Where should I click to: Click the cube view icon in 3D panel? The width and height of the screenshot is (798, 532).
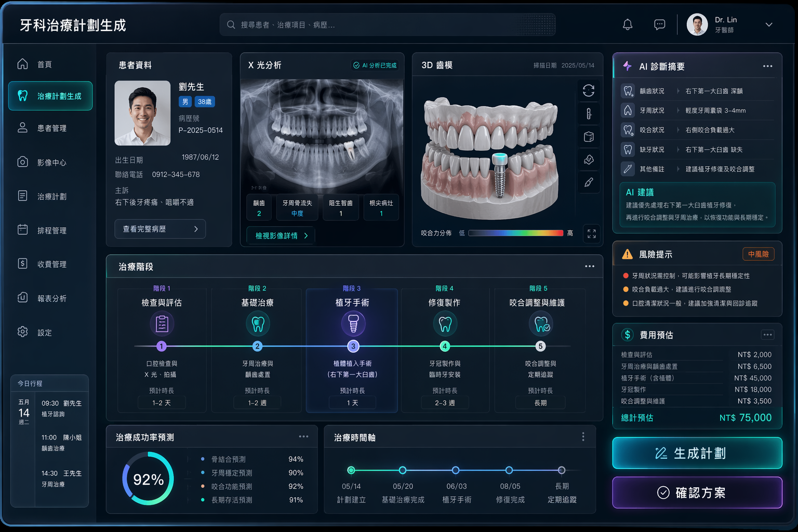click(x=589, y=137)
